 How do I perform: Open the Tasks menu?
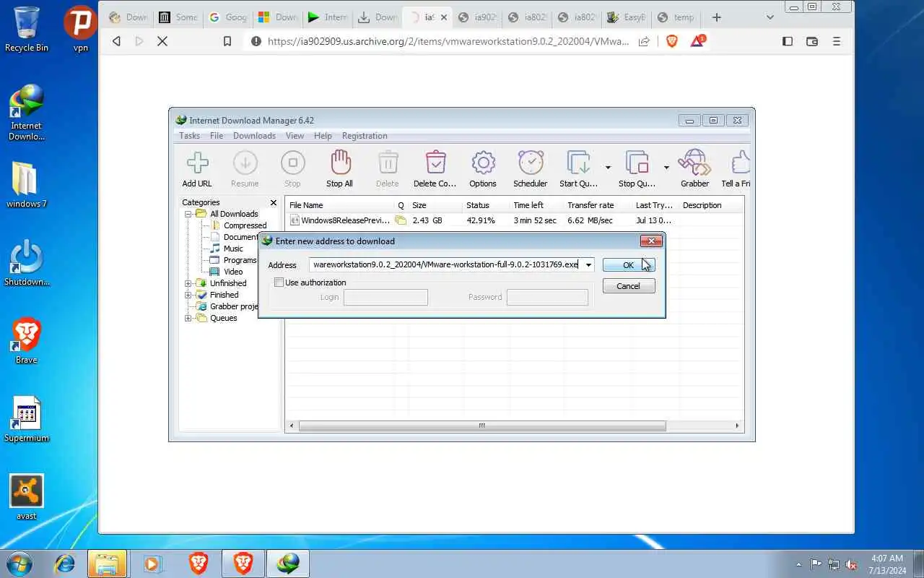coord(189,136)
